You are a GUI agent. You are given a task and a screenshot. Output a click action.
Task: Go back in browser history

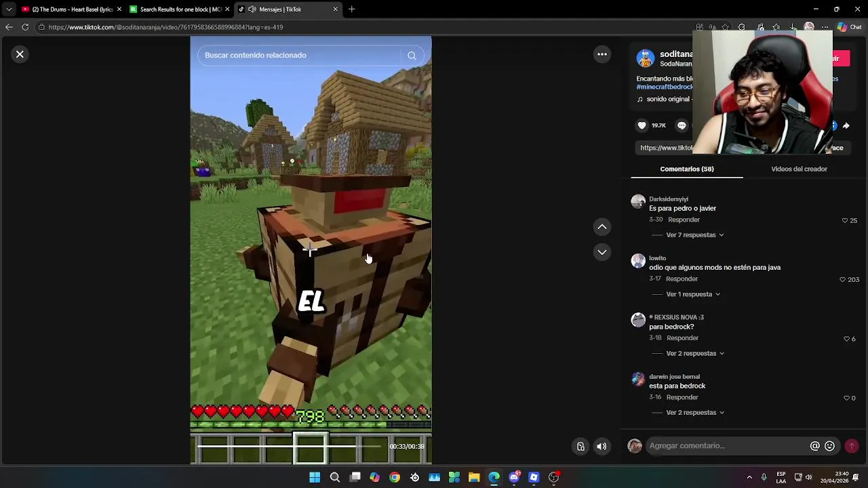[x=9, y=27]
